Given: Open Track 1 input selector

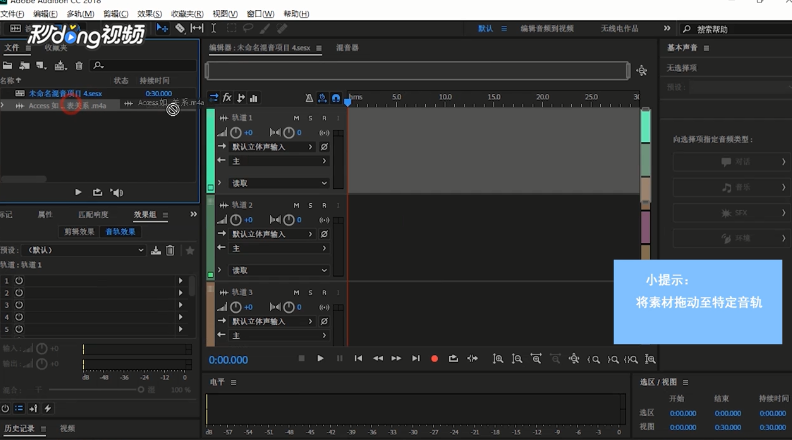Looking at the screenshot, I should click(x=273, y=146).
